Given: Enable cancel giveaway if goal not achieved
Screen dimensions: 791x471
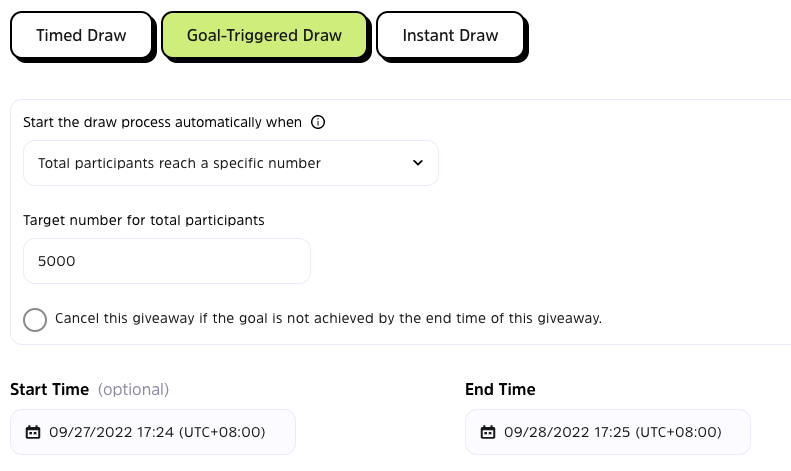Looking at the screenshot, I should (x=35, y=320).
